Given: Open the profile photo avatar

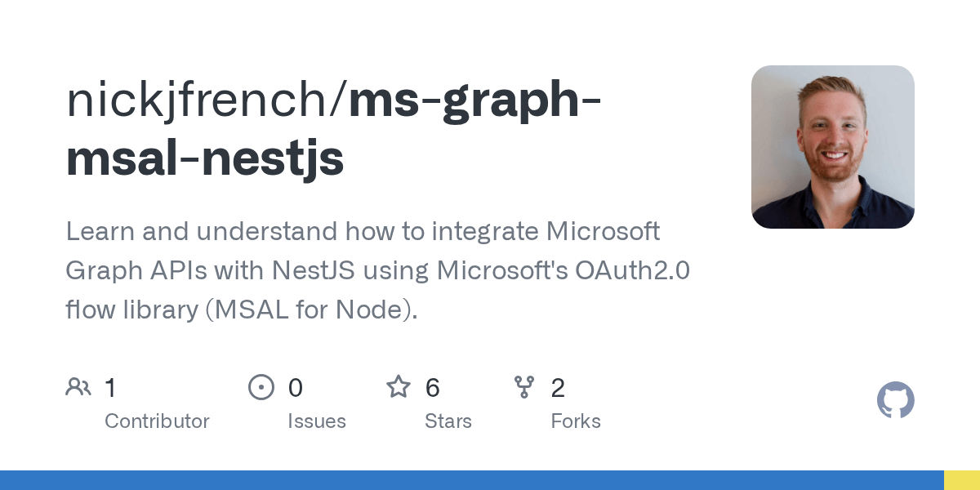Looking at the screenshot, I should click(833, 147).
